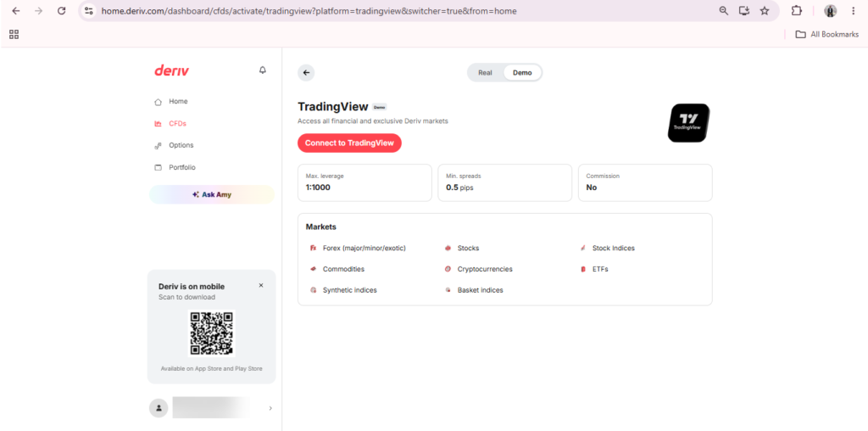
Task: Open notifications bell icon
Action: click(263, 70)
